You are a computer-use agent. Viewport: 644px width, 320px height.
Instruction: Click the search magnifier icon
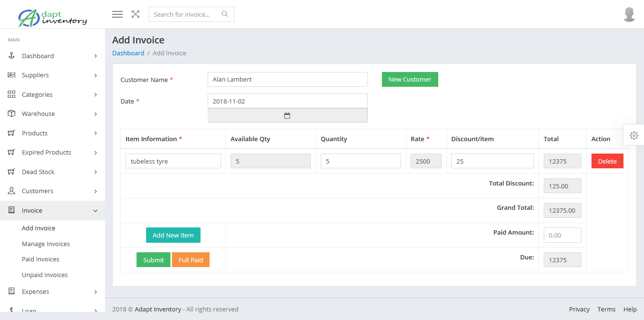pos(224,14)
